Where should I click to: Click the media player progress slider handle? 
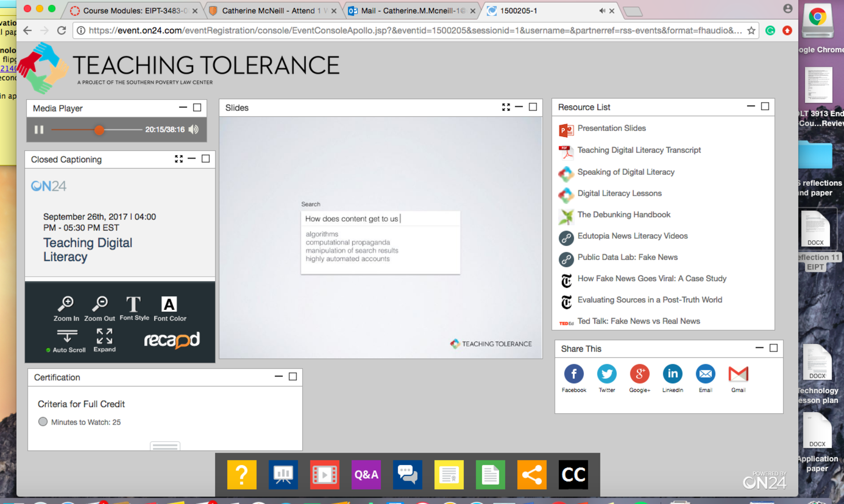[99, 130]
